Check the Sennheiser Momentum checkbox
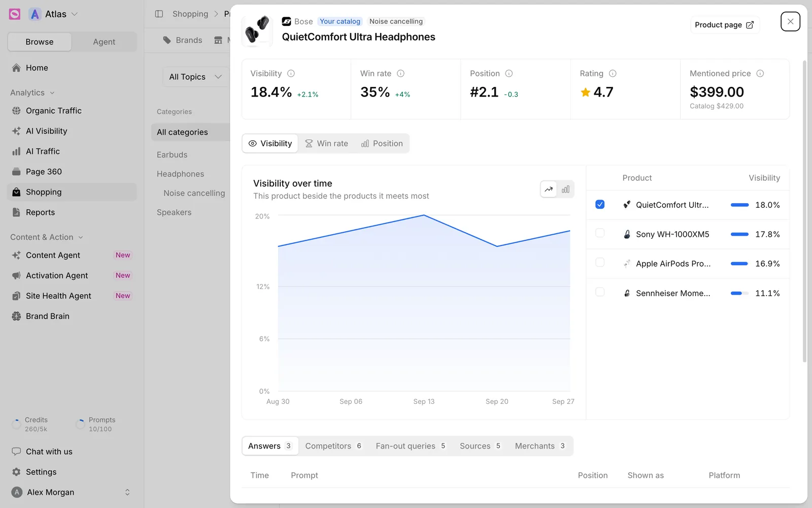This screenshot has height=508, width=812. [x=600, y=292]
